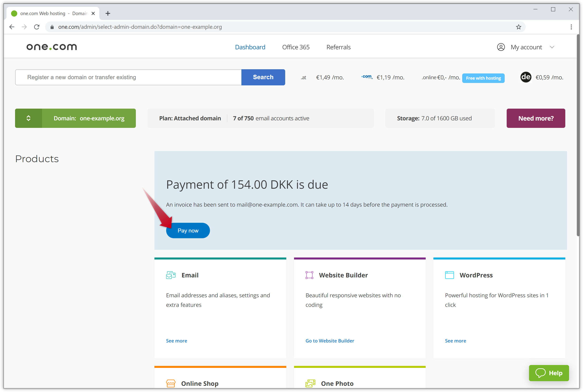Click the domain registration input field
The image size is (583, 392).
129,77
